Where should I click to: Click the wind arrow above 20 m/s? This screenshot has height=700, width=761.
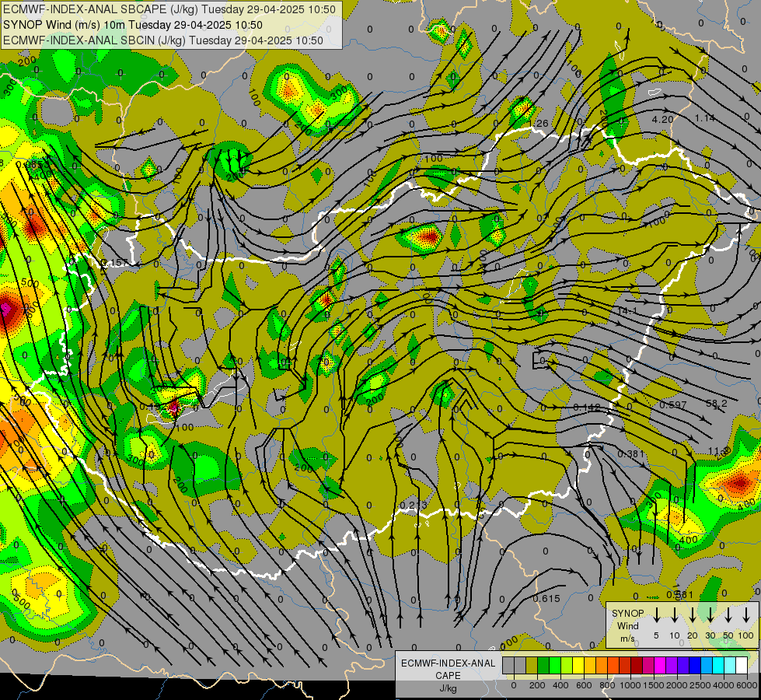click(x=693, y=614)
